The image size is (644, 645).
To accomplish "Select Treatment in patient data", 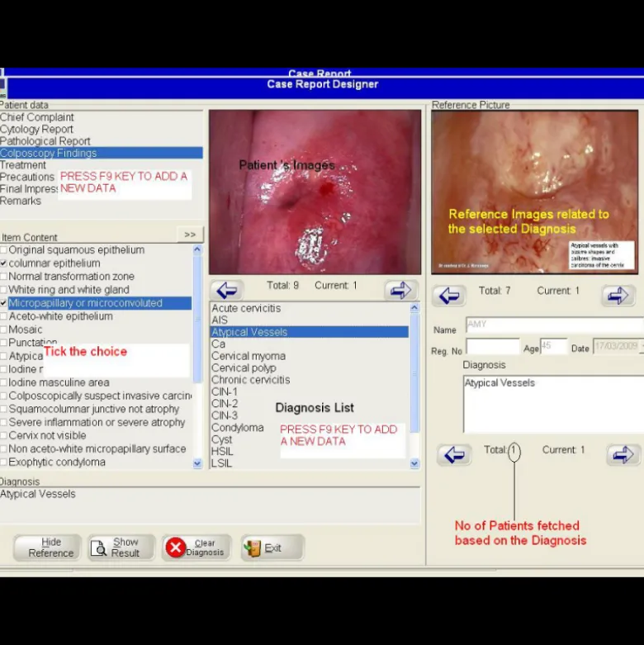I will (x=102, y=165).
